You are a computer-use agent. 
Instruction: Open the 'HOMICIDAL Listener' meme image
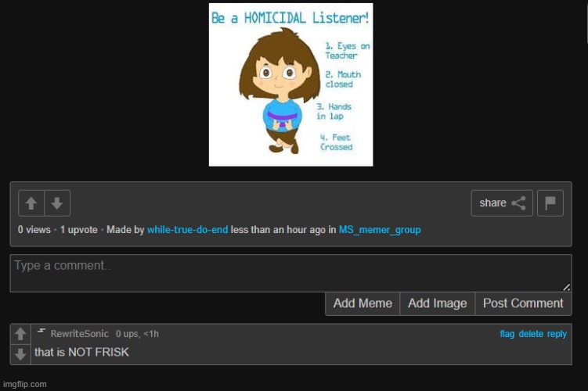point(290,84)
